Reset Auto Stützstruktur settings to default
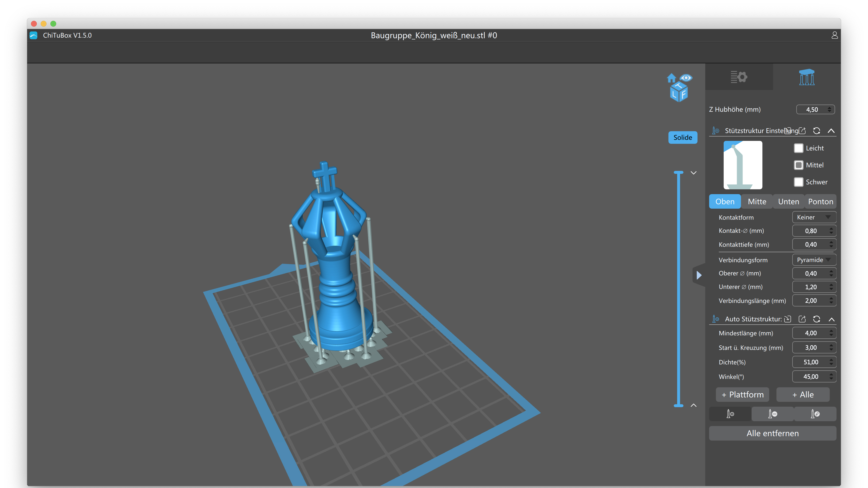Screen dimensions: 868x488 (x=816, y=319)
